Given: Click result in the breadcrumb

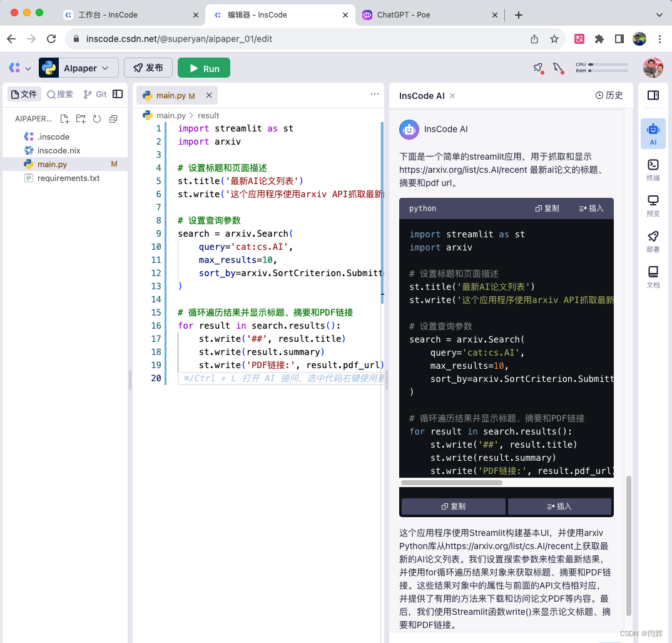Looking at the screenshot, I should (x=208, y=115).
